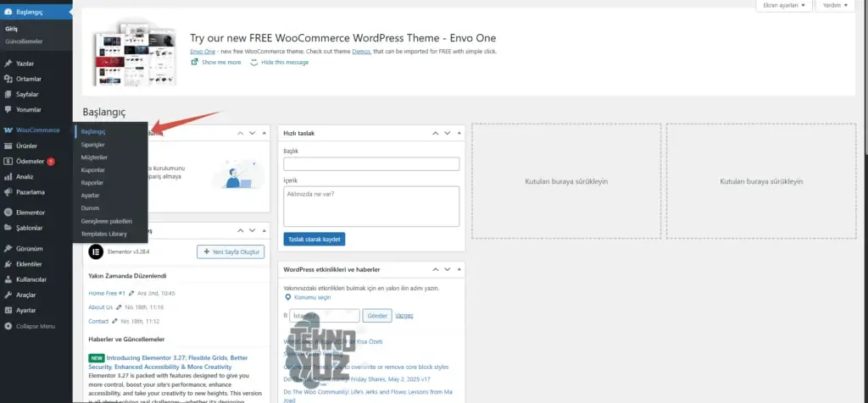Click the Taslak olarak kaydet button
This screenshot has height=403, width=868.
314,239
